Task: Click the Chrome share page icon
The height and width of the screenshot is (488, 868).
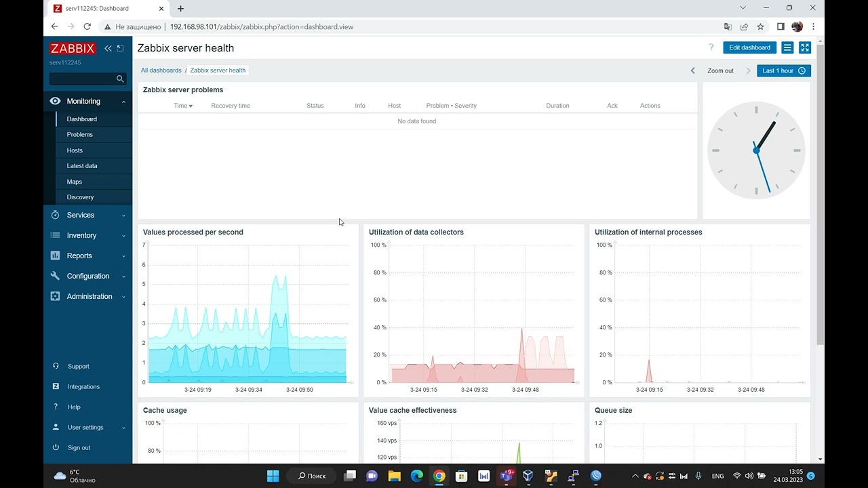Action: coord(744,26)
